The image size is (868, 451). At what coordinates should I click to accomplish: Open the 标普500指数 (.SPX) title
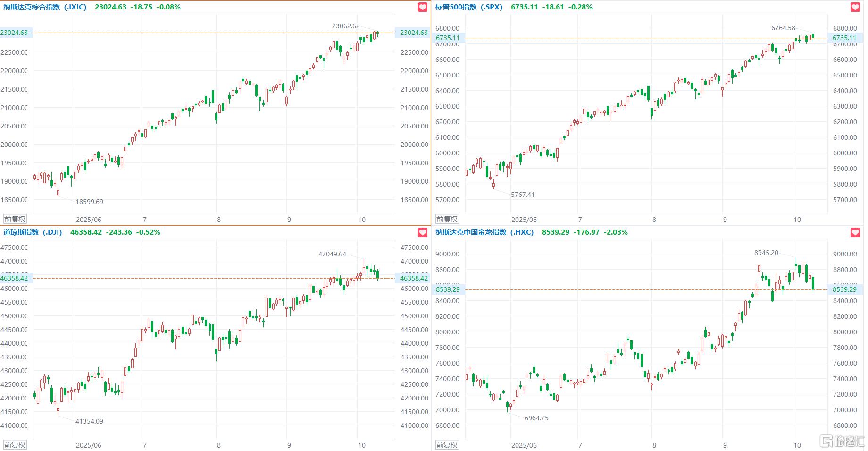point(469,7)
